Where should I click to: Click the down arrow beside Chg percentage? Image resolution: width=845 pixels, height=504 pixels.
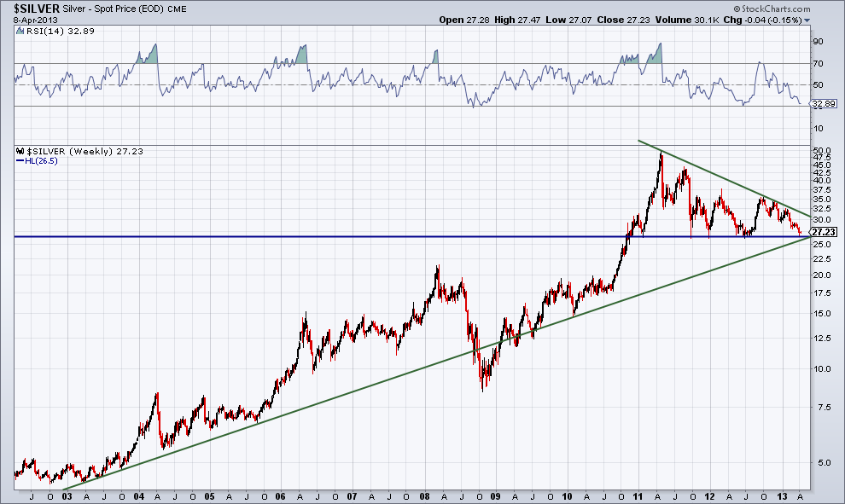807,20
